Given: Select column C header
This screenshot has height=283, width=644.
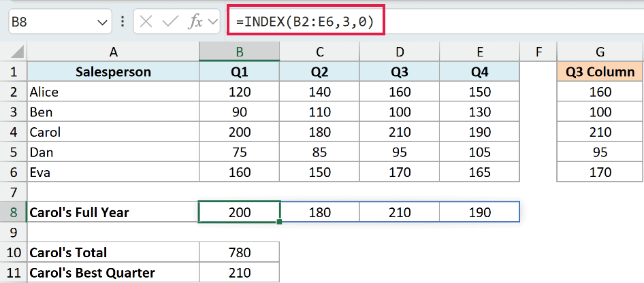Looking at the screenshot, I should 319,52.
